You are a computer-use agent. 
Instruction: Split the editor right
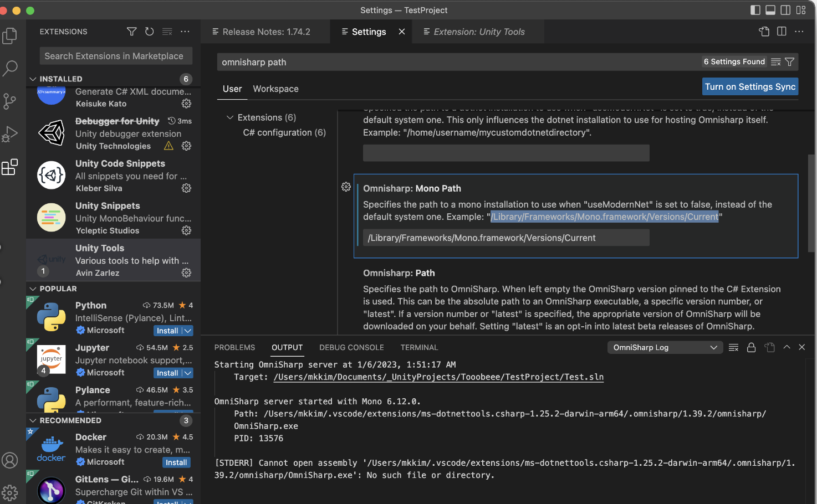click(x=782, y=32)
